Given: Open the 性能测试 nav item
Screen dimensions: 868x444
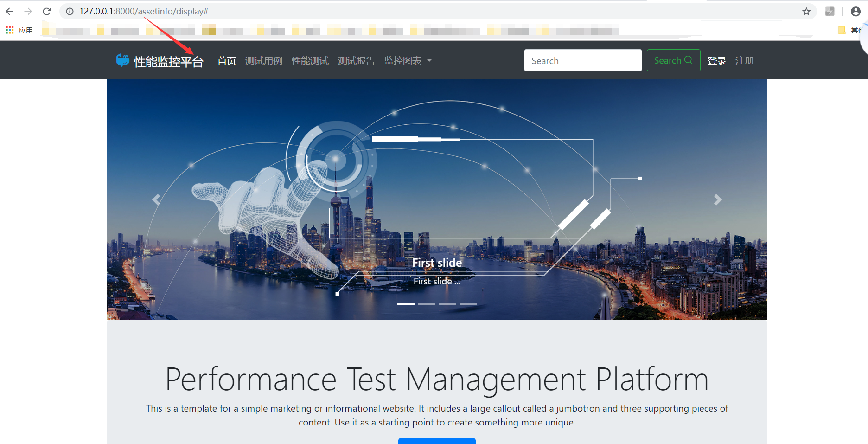Looking at the screenshot, I should [310, 61].
